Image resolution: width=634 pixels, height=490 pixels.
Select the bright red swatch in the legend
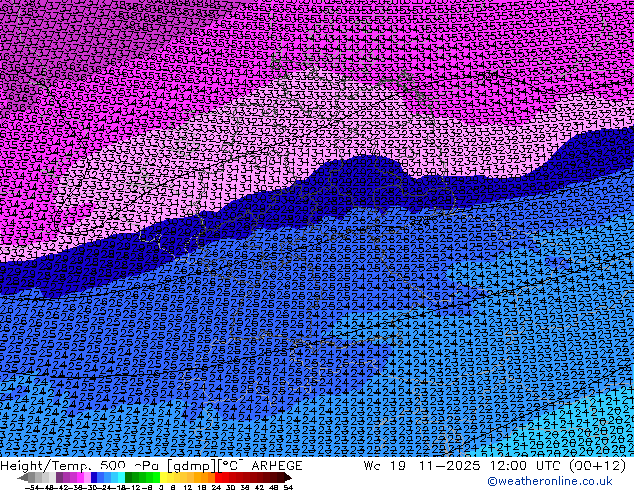coord(218,478)
